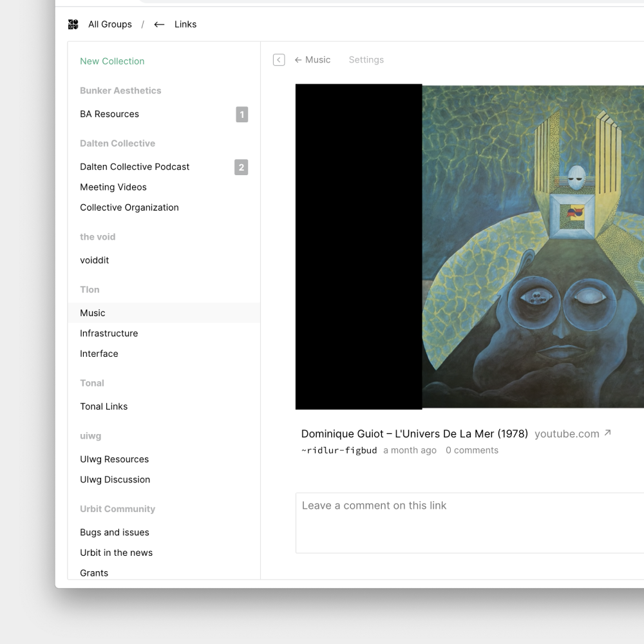Click 'a month ago' timestamp
The image size is (644, 644).
click(410, 451)
